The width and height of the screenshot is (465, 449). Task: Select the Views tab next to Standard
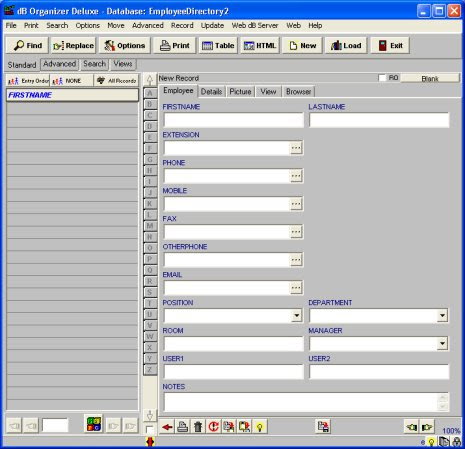(x=123, y=64)
